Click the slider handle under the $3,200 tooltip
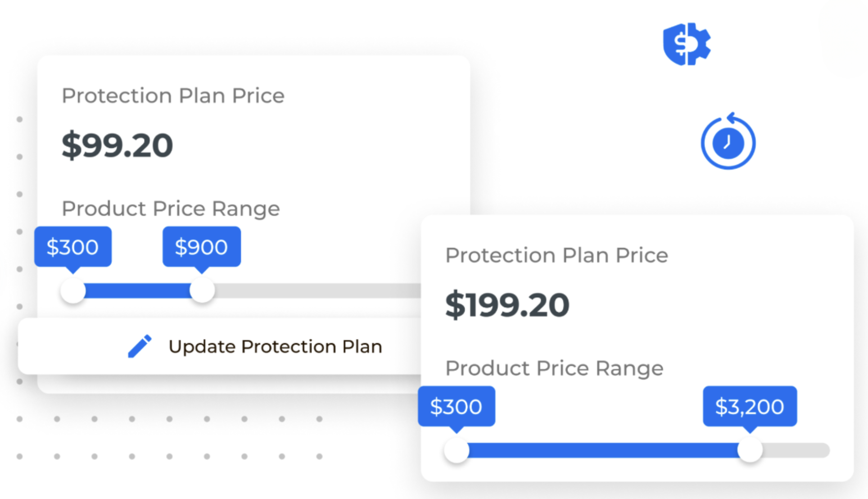Image resolution: width=868 pixels, height=499 pixels. point(750,450)
